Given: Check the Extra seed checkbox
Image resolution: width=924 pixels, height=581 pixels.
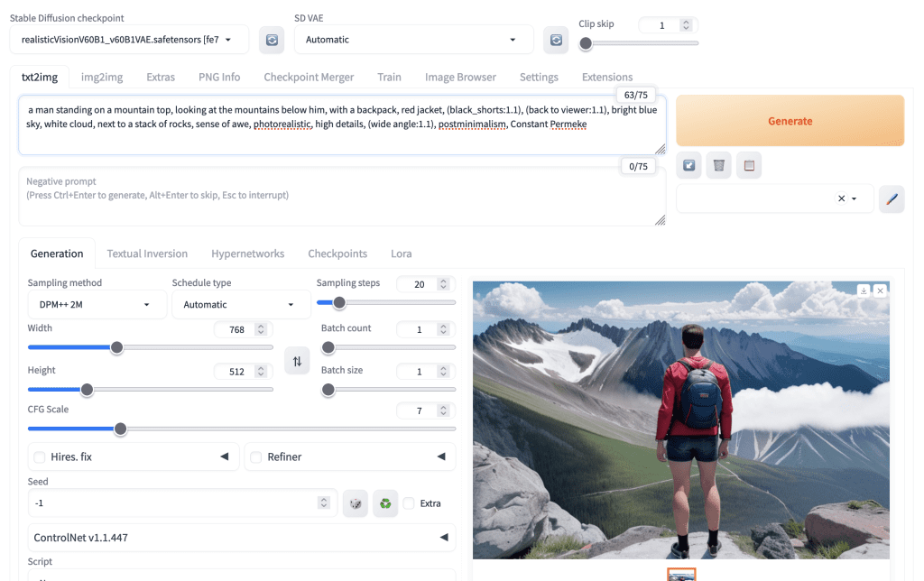Looking at the screenshot, I should [x=410, y=503].
